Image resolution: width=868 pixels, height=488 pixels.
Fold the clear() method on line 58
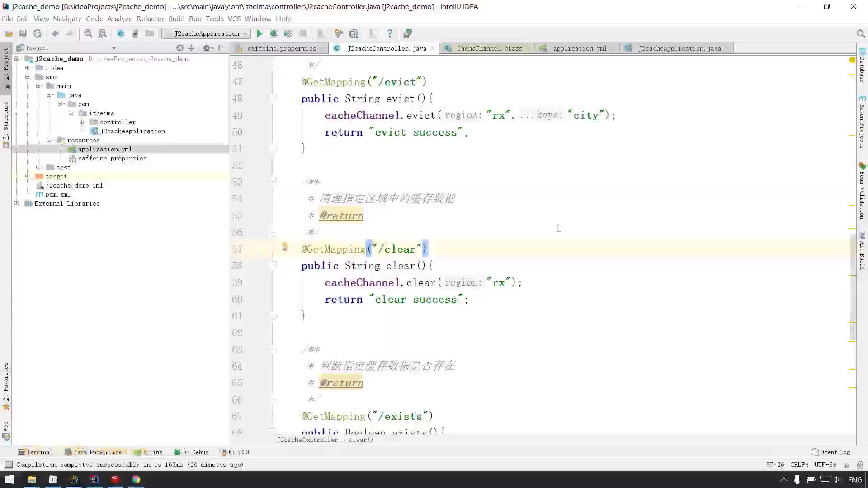click(273, 266)
